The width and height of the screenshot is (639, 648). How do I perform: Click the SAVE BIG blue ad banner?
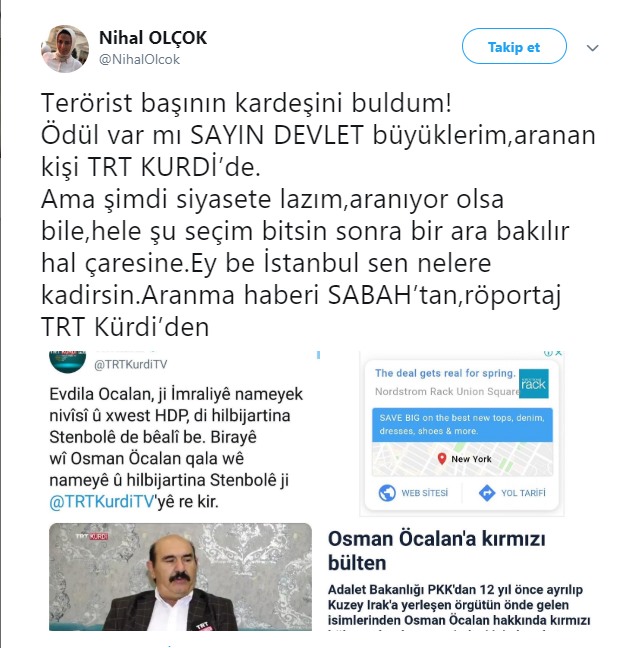pyautogui.click(x=462, y=424)
